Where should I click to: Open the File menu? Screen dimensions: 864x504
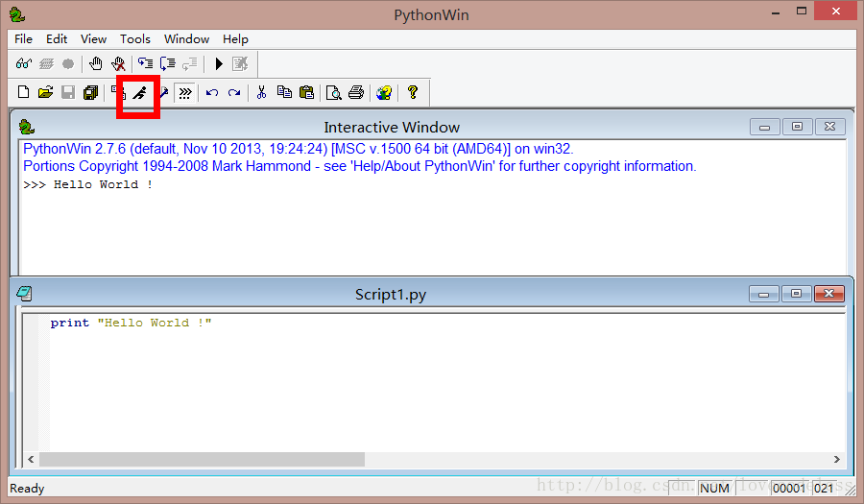coord(23,39)
